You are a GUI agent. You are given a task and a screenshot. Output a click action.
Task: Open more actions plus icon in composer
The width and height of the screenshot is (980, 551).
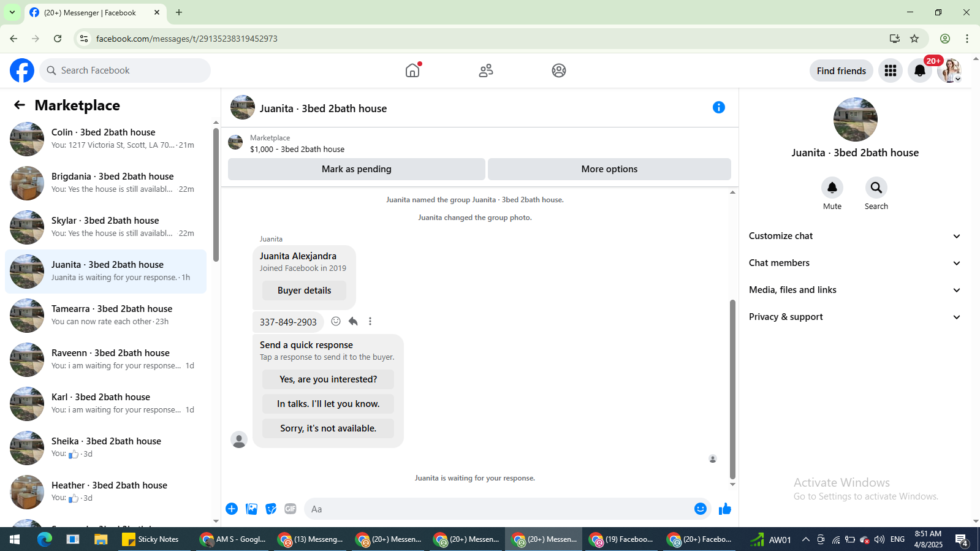[232, 509]
